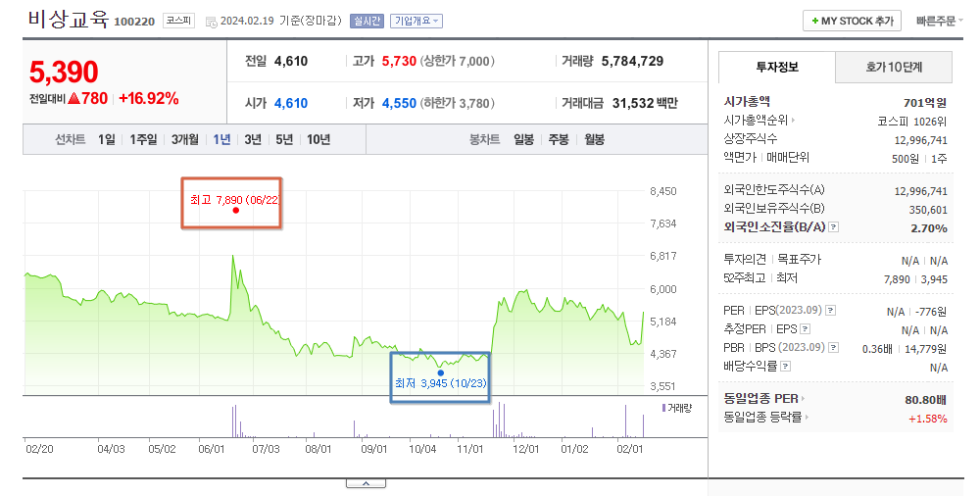
Task: Select the 10년 line chart period
Action: tap(318, 139)
